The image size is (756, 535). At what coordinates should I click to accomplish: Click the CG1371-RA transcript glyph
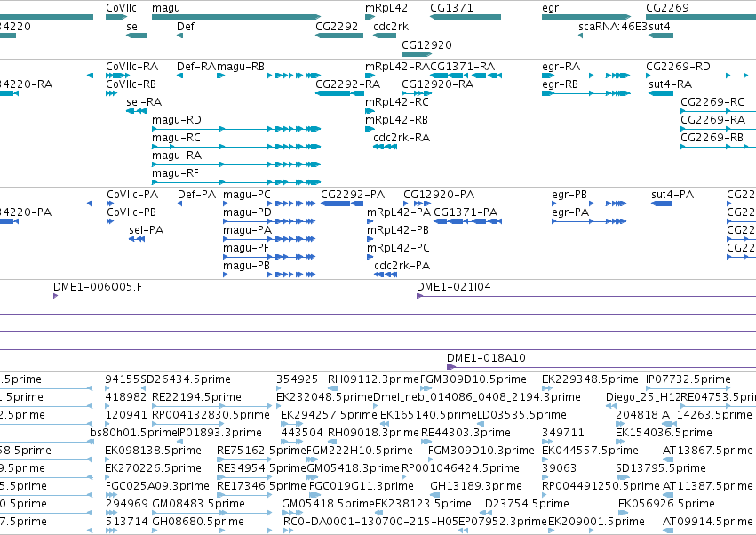(x=466, y=76)
